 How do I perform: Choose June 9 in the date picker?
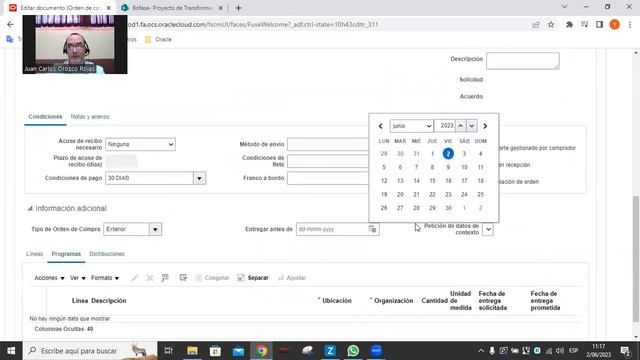pyautogui.click(x=448, y=167)
